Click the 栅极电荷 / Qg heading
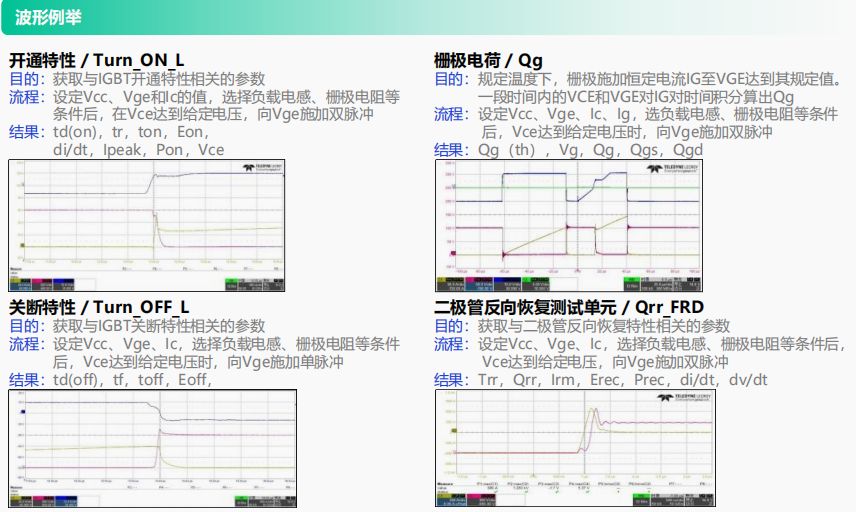Image resolution: width=856 pixels, height=512 pixels. [488, 60]
